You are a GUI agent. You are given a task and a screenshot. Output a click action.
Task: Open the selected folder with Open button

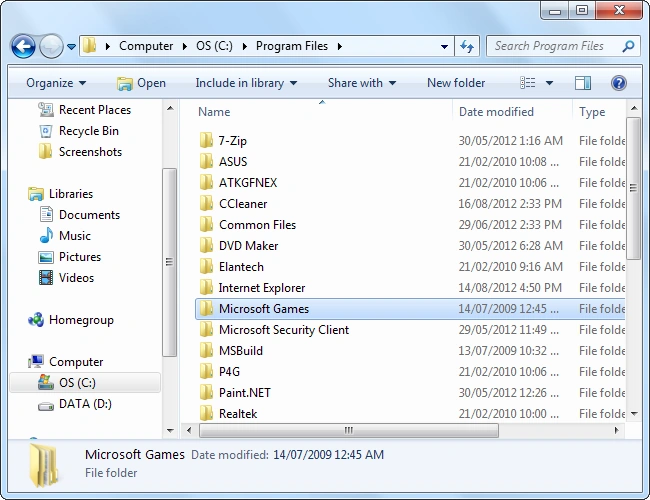(x=141, y=83)
